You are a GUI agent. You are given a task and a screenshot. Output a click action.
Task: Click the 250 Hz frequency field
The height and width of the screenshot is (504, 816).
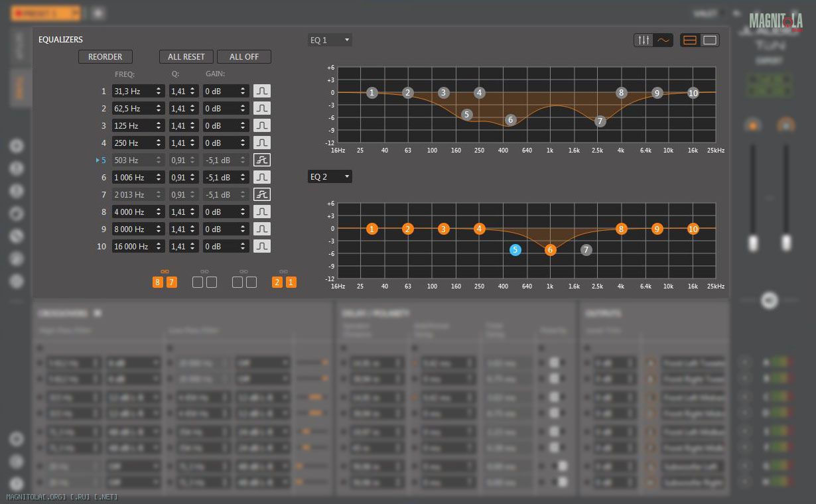tap(138, 143)
